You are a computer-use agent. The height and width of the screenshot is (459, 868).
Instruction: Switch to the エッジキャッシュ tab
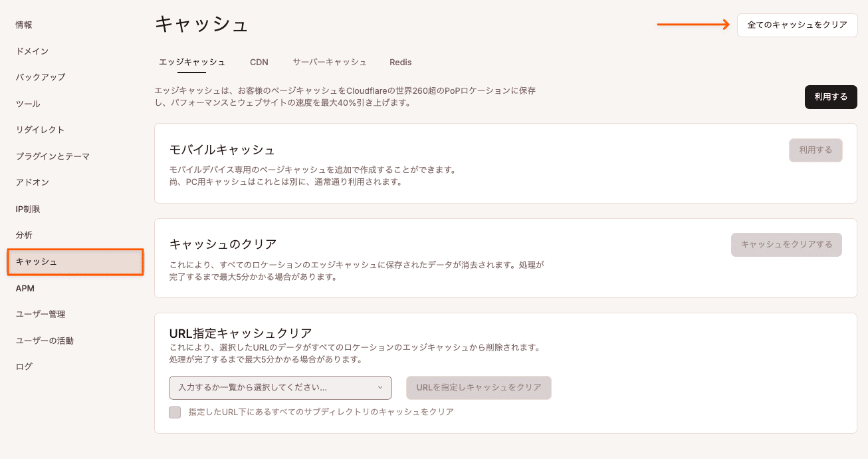click(x=192, y=62)
